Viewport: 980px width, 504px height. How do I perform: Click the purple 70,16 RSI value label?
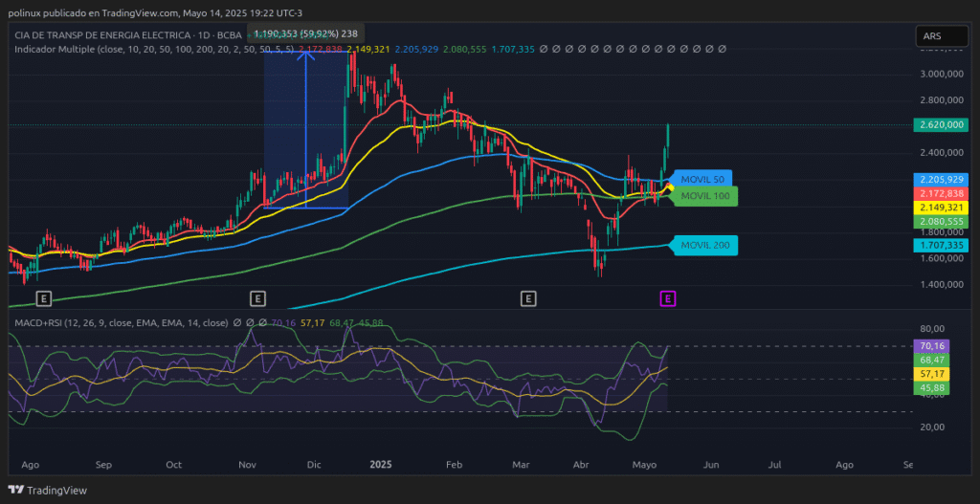point(930,345)
